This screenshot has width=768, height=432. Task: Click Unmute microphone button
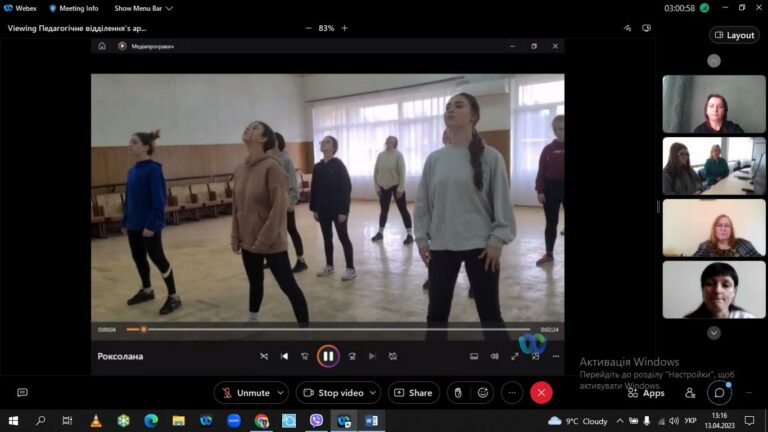point(246,393)
